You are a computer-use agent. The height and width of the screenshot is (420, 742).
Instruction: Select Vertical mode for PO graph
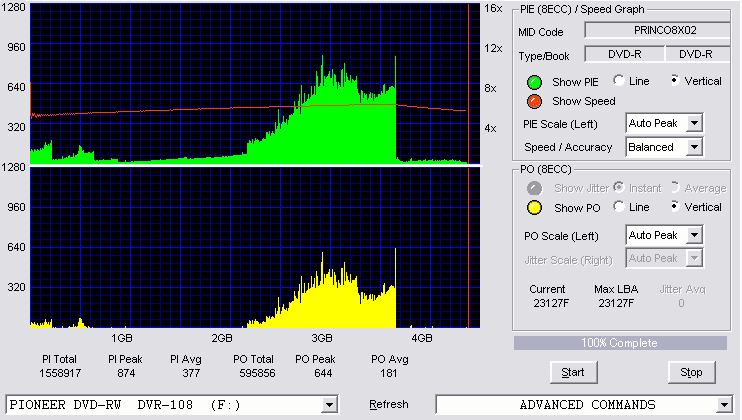[x=675, y=206]
